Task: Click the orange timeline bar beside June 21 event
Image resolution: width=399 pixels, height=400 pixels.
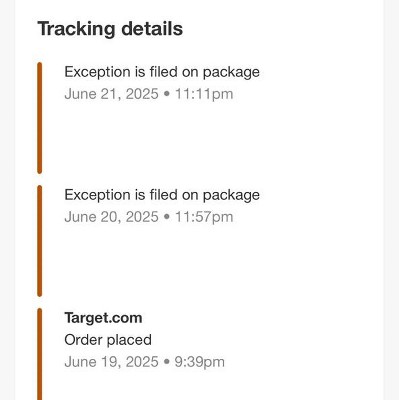Action: [x=40, y=118]
